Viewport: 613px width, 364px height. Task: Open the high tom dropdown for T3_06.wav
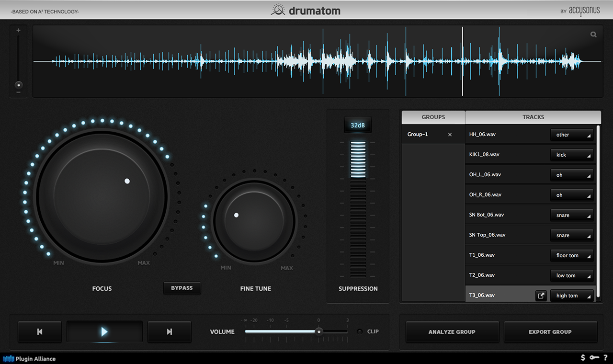[572, 296]
